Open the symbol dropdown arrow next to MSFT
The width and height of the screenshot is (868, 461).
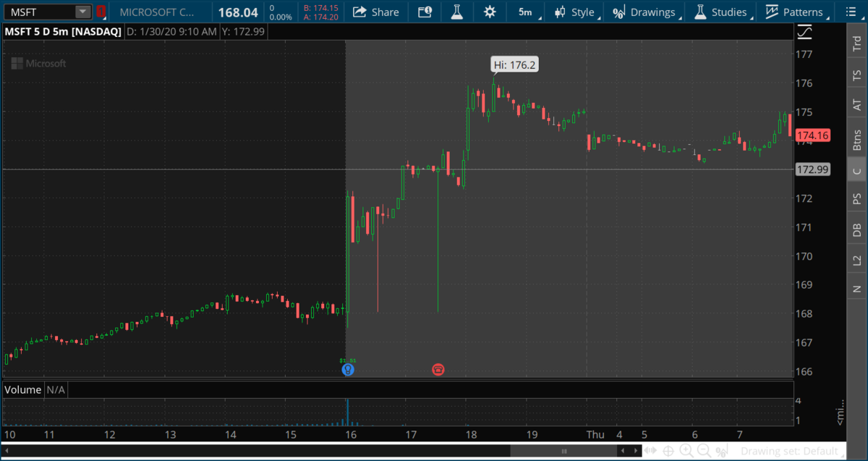point(84,12)
